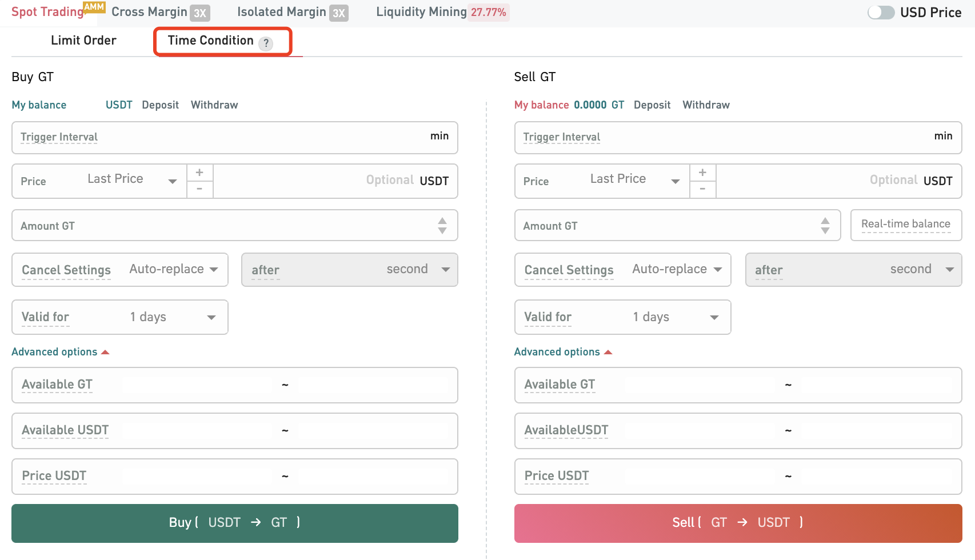Switch to the Limit Order tab
The image size is (975, 560).
[x=83, y=41]
